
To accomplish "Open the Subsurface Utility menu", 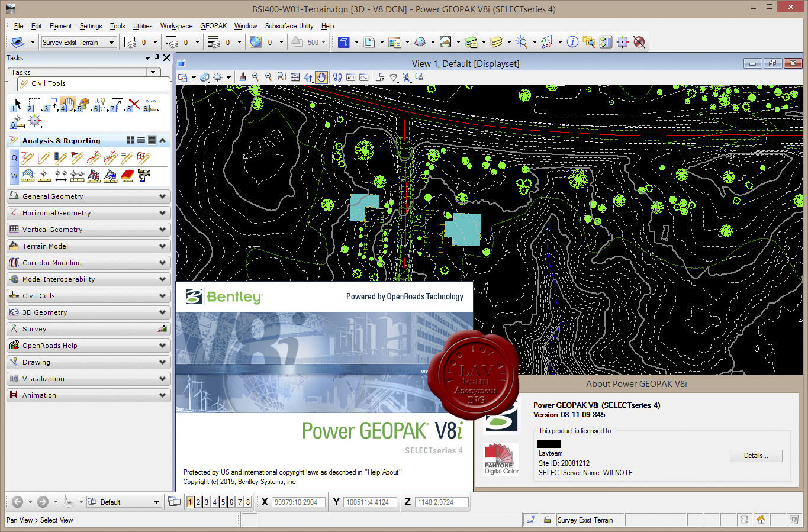I will (289, 26).
